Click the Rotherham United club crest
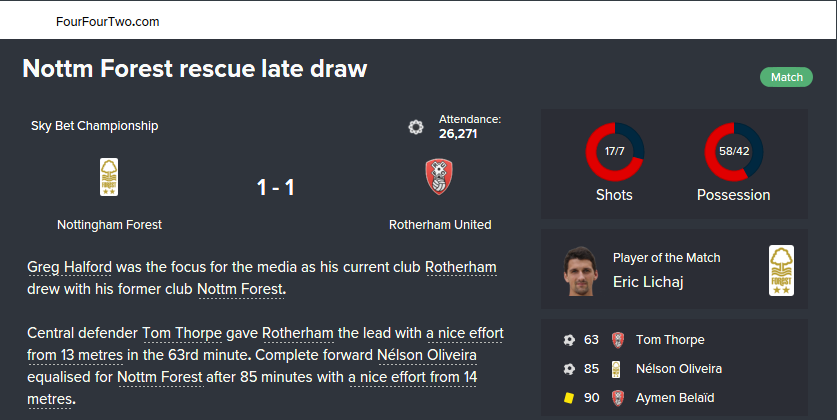837x420 pixels. coord(439,177)
